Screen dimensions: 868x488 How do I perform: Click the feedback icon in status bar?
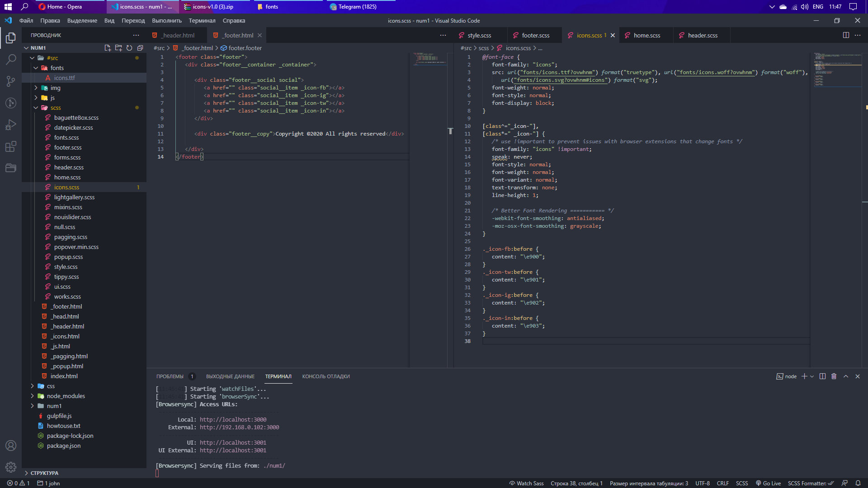[844, 483]
